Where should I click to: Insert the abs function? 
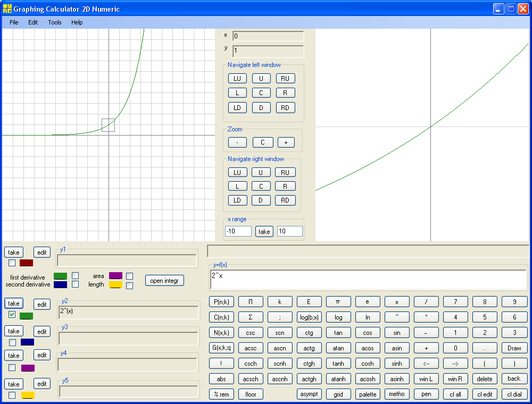(x=221, y=379)
